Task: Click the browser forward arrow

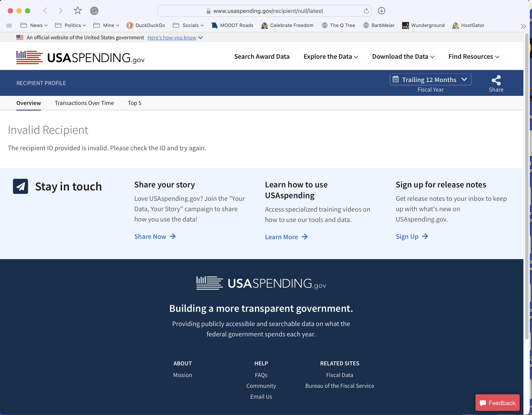Action: [x=60, y=11]
